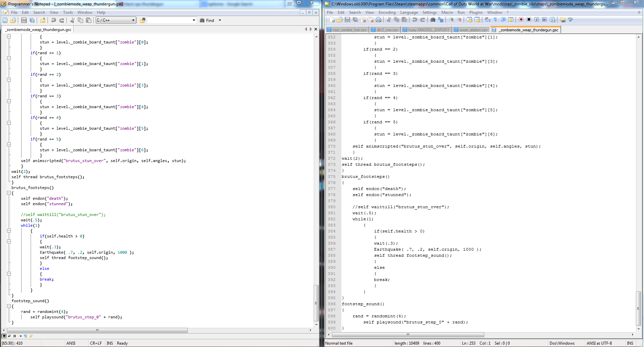644x347 pixels.
Task: Toggle show all characters pilcrow icon
Action: coord(495,20)
